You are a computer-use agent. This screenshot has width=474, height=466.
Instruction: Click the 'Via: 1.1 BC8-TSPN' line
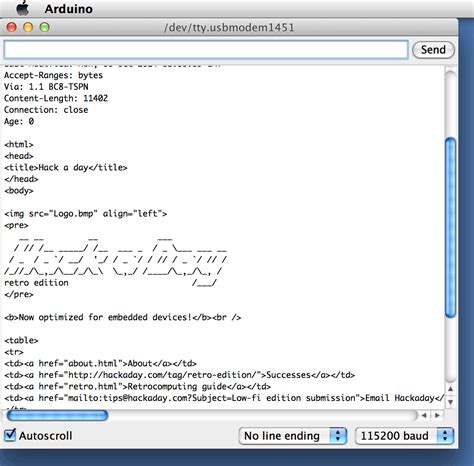coord(46,87)
